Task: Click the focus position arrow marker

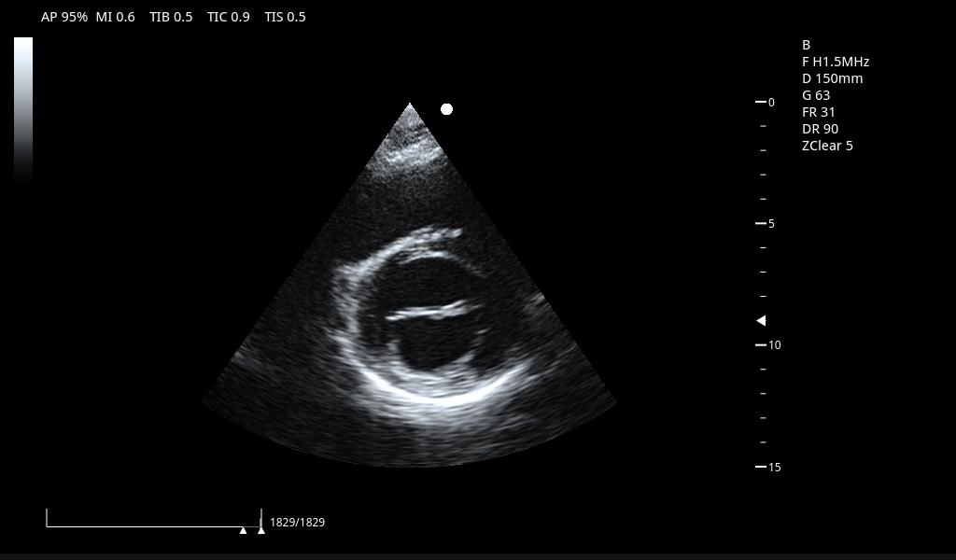Action: [760, 320]
